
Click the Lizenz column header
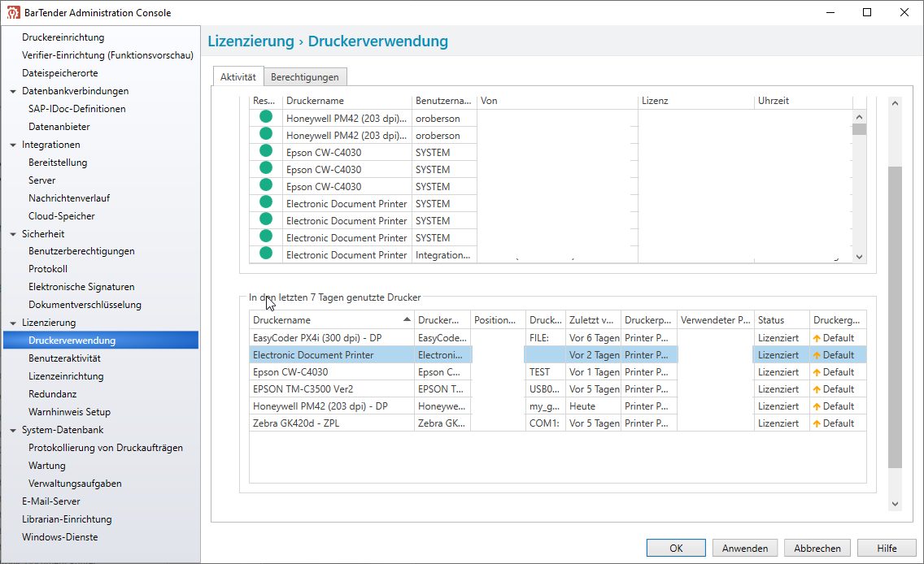coord(696,101)
